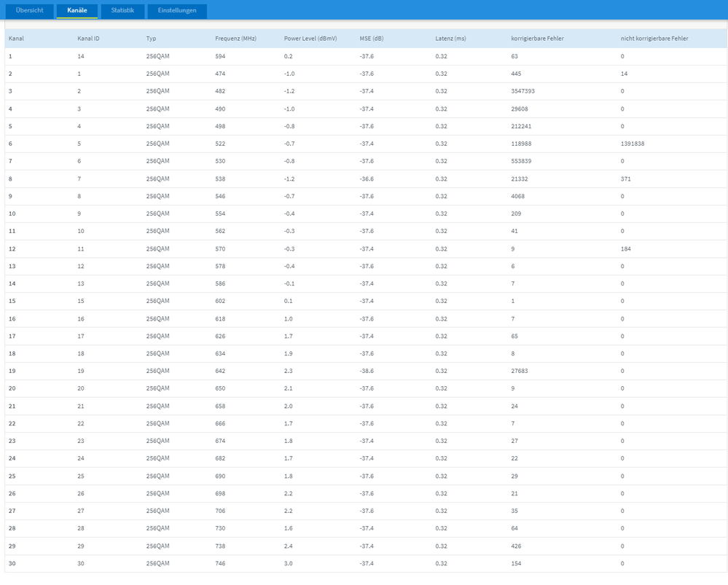Click MSE value -38.6
The height and width of the screenshot is (585, 728).
(367, 371)
